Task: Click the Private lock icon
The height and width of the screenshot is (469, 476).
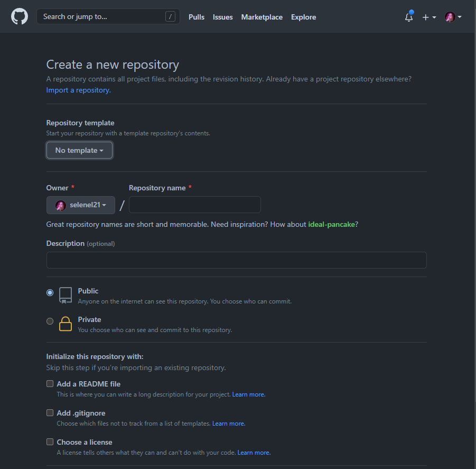Action: (x=66, y=324)
